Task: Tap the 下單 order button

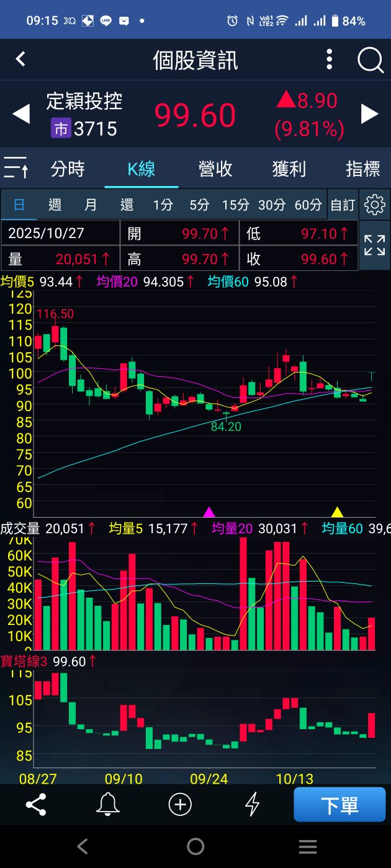Action: (x=339, y=805)
